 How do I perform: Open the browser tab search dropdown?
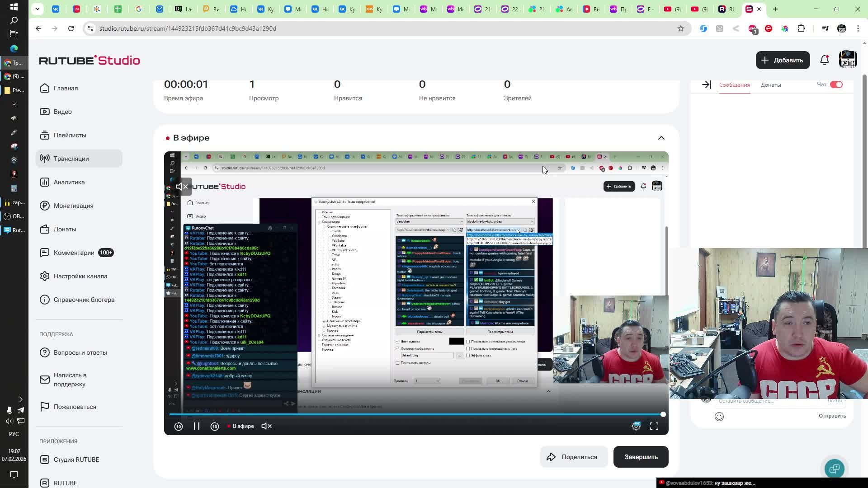point(38,9)
